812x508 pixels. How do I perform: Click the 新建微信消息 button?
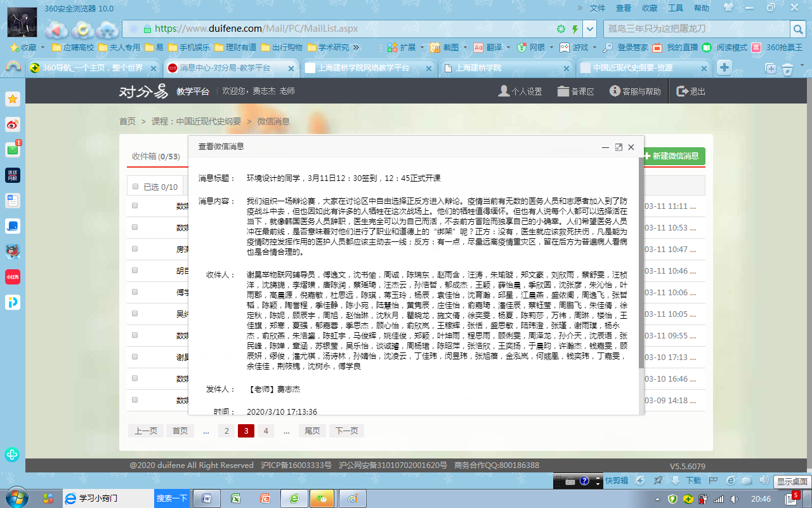point(671,156)
